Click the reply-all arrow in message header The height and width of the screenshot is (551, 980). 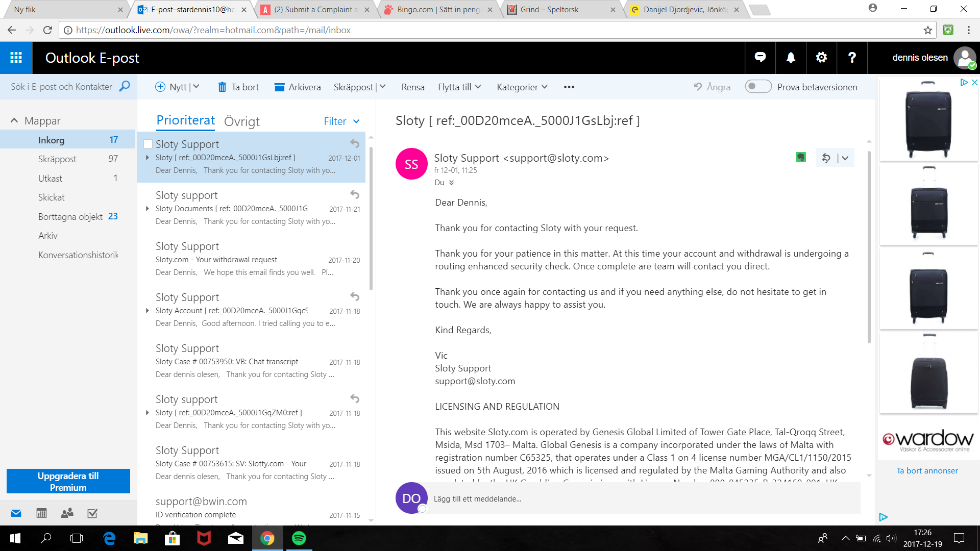click(826, 158)
